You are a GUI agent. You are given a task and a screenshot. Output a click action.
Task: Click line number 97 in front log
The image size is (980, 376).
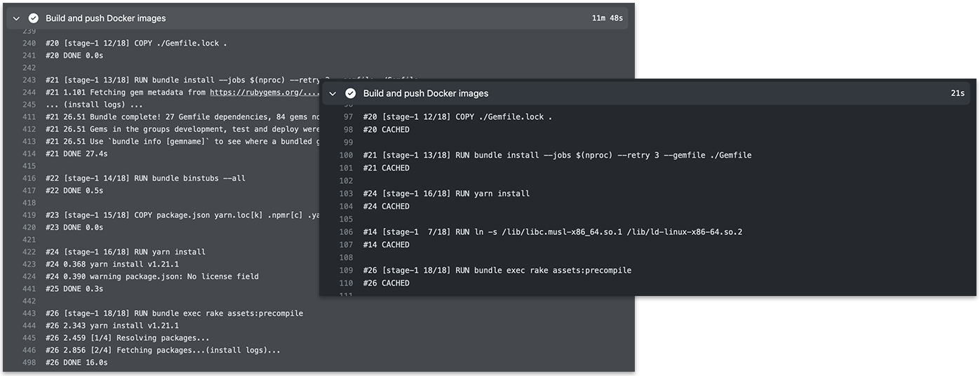tap(348, 116)
